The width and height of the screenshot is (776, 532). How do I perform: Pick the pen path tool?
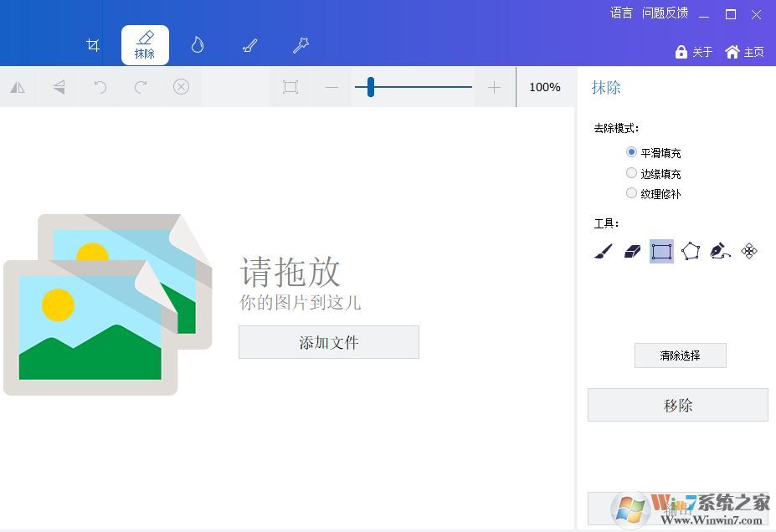(x=720, y=251)
